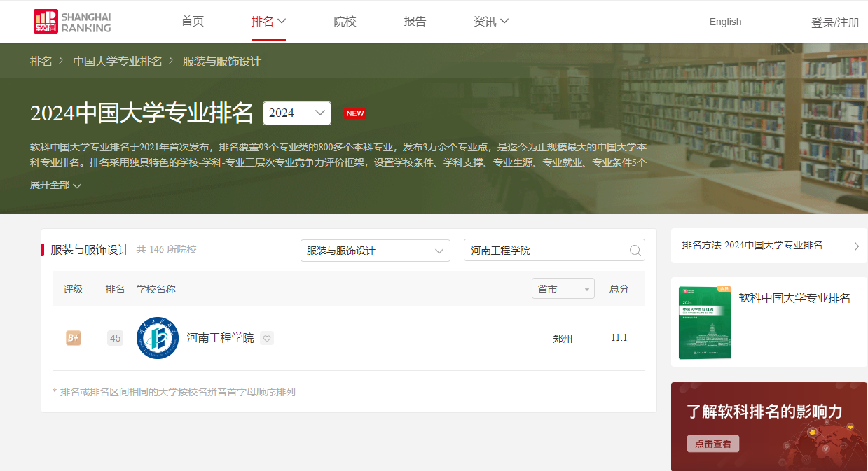Open the 2024 year dropdown

(296, 113)
